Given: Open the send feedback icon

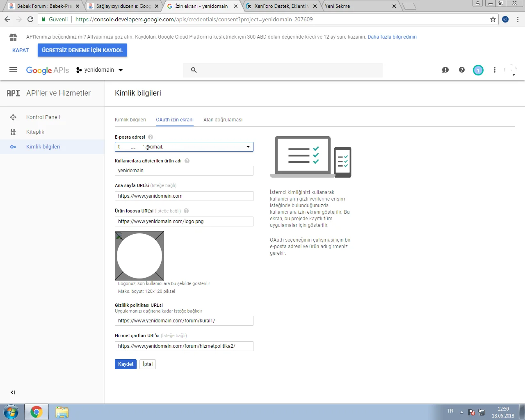Looking at the screenshot, I should coord(445,70).
